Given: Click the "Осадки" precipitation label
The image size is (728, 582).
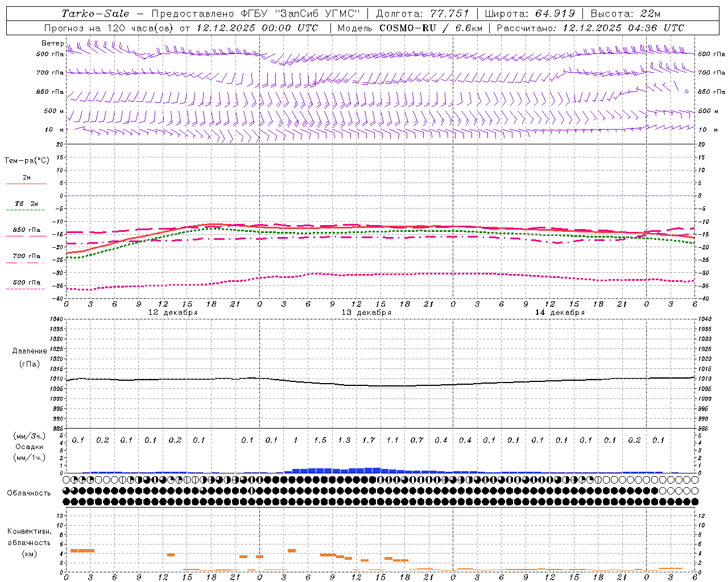Looking at the screenshot, I should pos(30,447).
